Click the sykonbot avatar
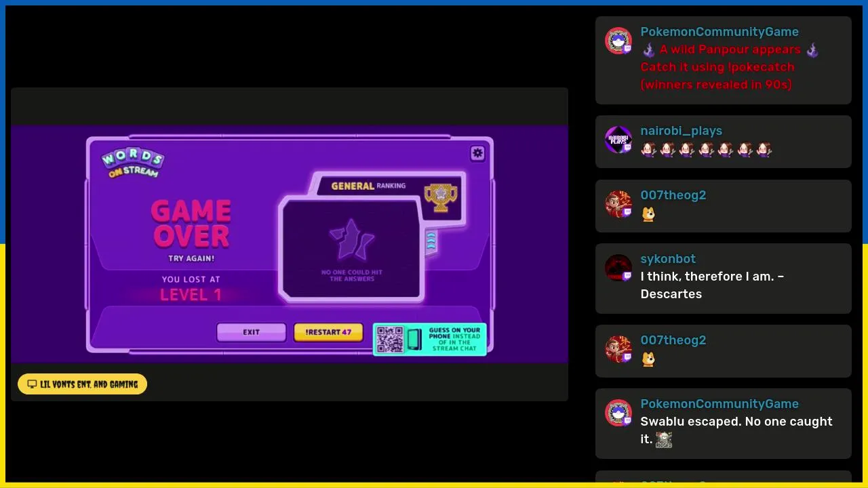868x488 pixels. tap(618, 268)
